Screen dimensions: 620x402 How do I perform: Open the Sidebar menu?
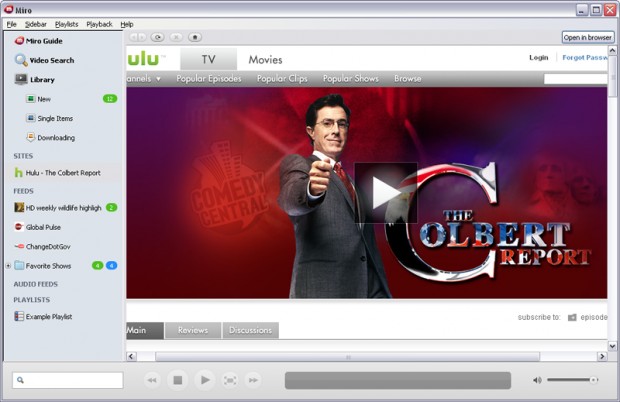[36, 24]
